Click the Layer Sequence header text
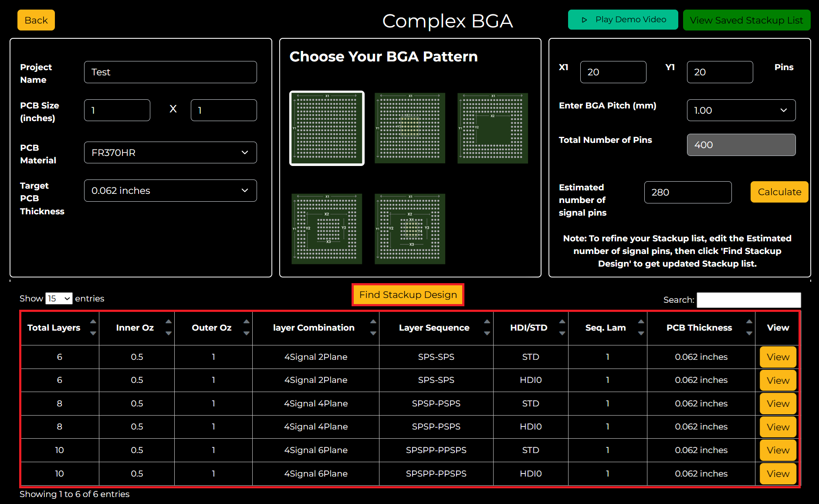819x504 pixels. pyautogui.click(x=434, y=328)
